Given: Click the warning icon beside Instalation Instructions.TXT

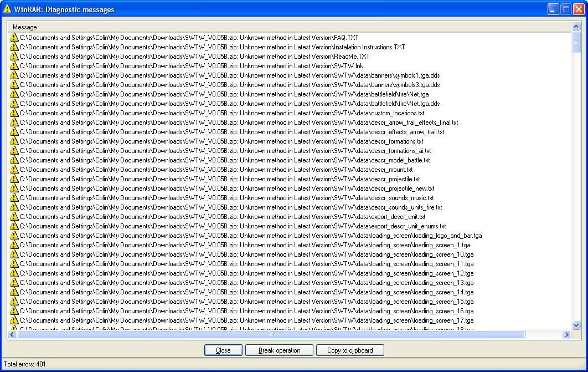Looking at the screenshot, I should [x=14, y=47].
